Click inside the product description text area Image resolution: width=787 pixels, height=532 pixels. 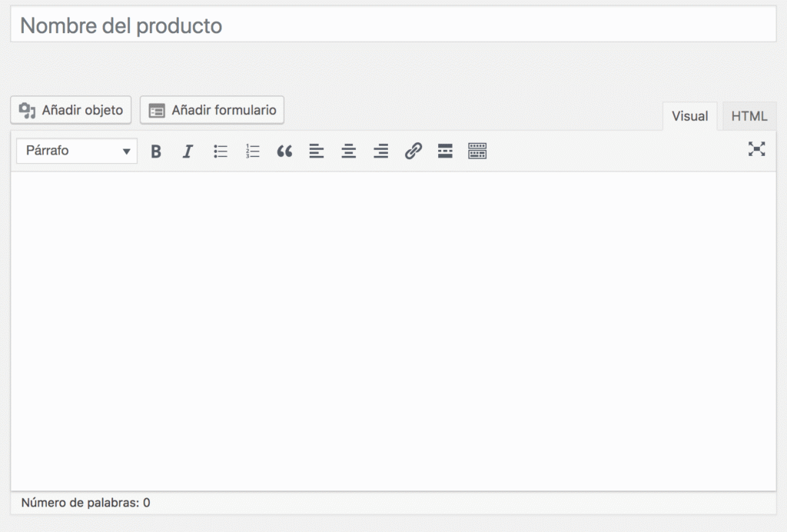click(393, 331)
